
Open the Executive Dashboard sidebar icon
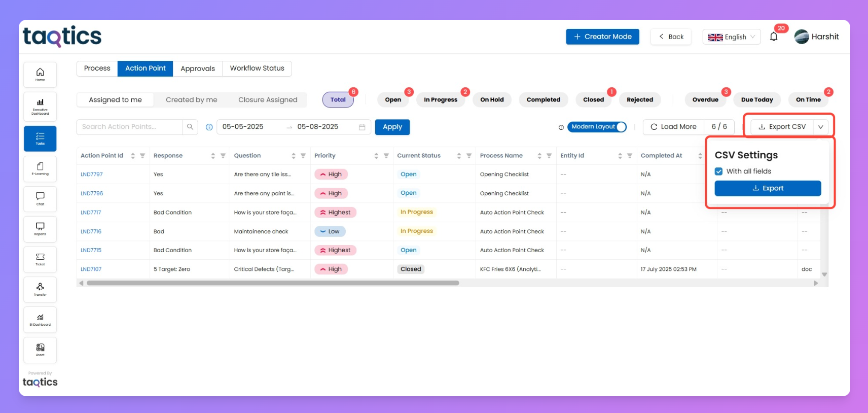click(40, 107)
